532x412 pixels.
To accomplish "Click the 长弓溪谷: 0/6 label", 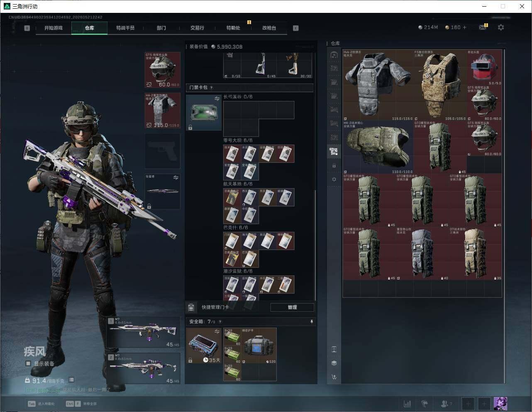I will [x=238, y=97].
